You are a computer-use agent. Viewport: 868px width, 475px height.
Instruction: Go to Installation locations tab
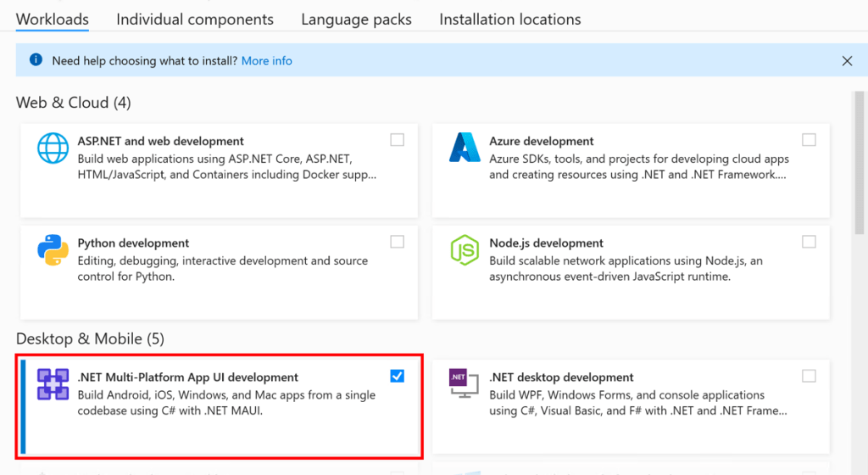click(509, 19)
